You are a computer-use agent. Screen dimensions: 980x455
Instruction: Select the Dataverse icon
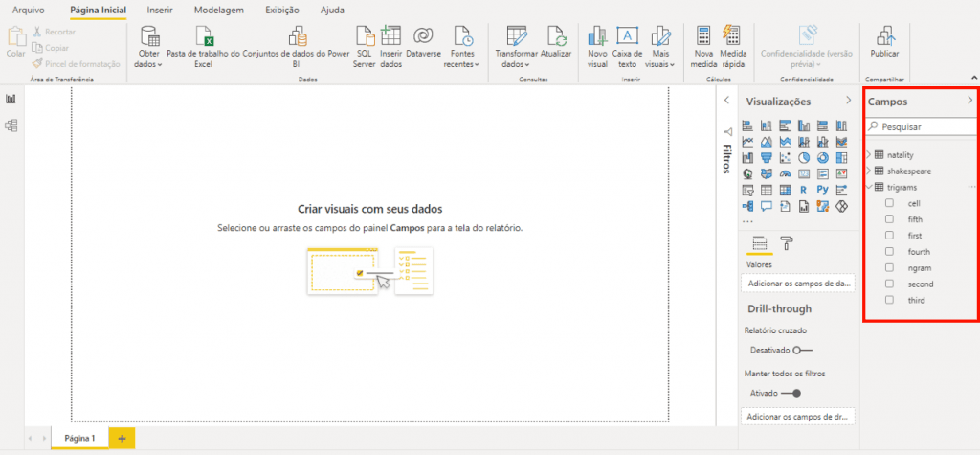pos(422,36)
